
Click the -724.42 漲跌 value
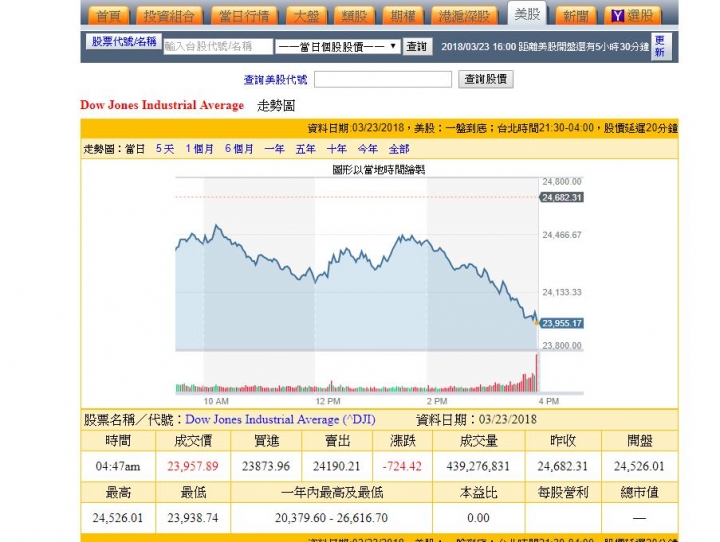402,466
